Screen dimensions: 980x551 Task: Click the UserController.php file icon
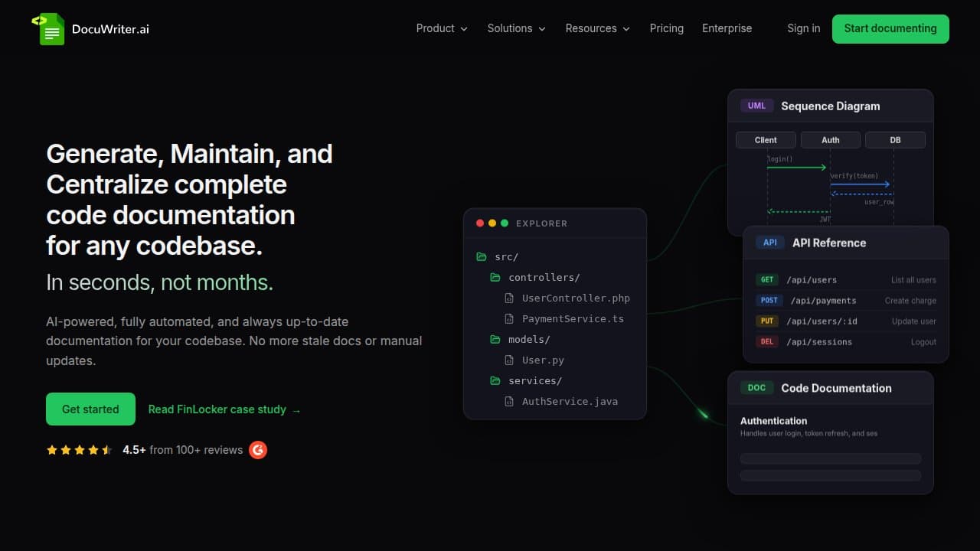click(x=509, y=298)
